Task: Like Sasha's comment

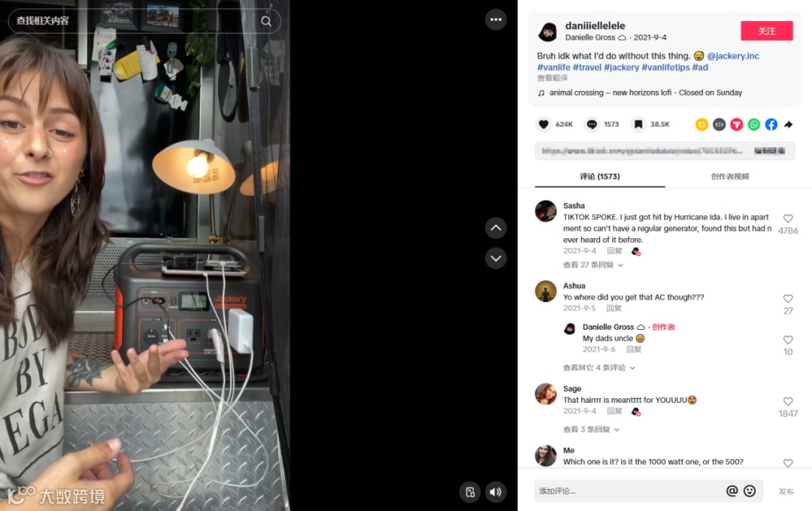Action: (x=788, y=219)
